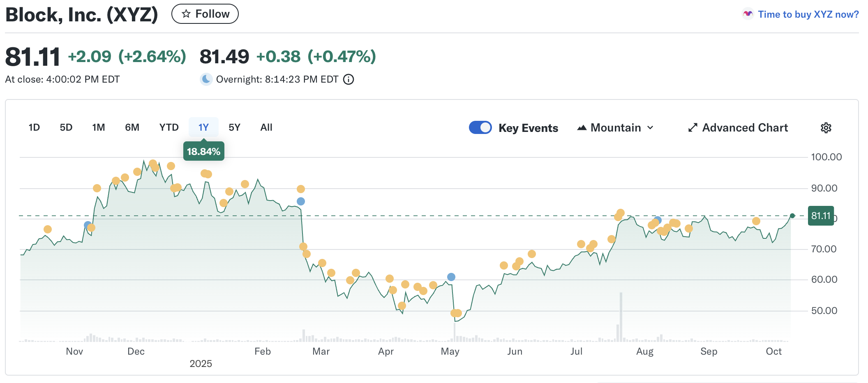This screenshot has height=383, width=868.
Task: Toggle the Key Events switch off
Action: click(x=480, y=128)
